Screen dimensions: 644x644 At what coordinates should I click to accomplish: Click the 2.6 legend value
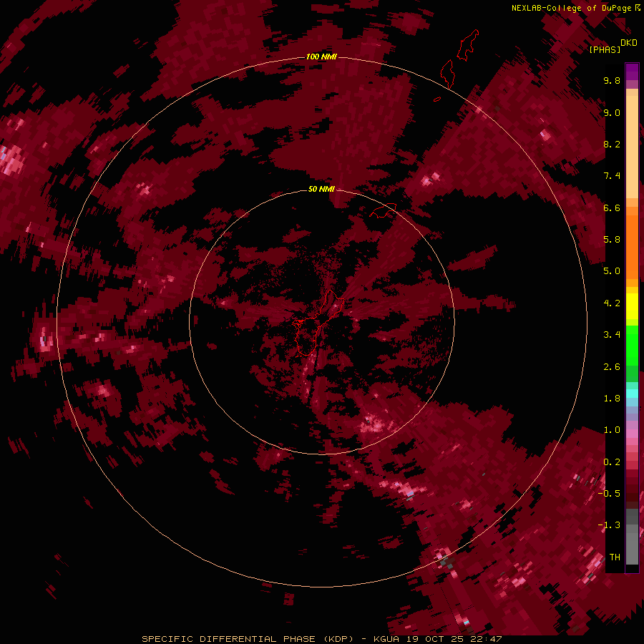(612, 367)
